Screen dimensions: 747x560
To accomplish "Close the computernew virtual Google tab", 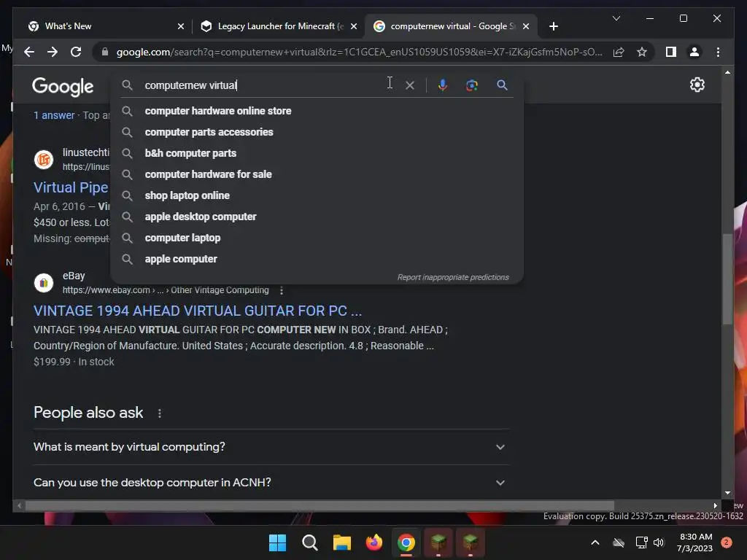I will coord(526,26).
